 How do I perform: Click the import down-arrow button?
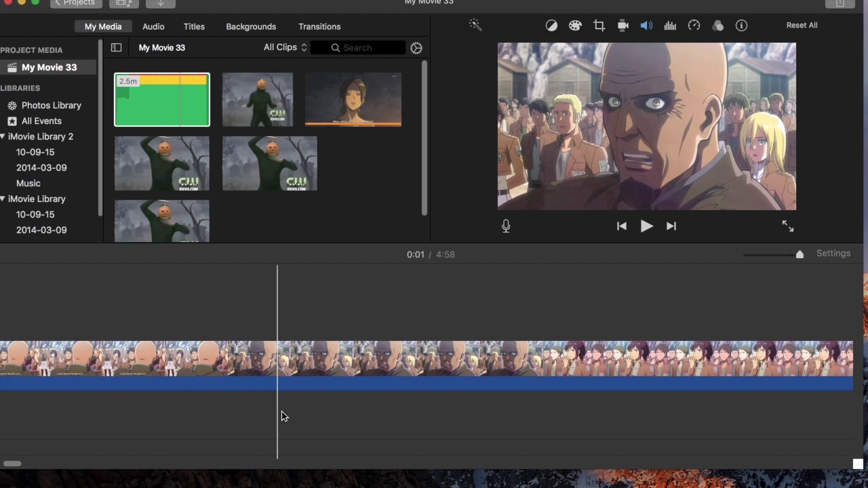(161, 3)
